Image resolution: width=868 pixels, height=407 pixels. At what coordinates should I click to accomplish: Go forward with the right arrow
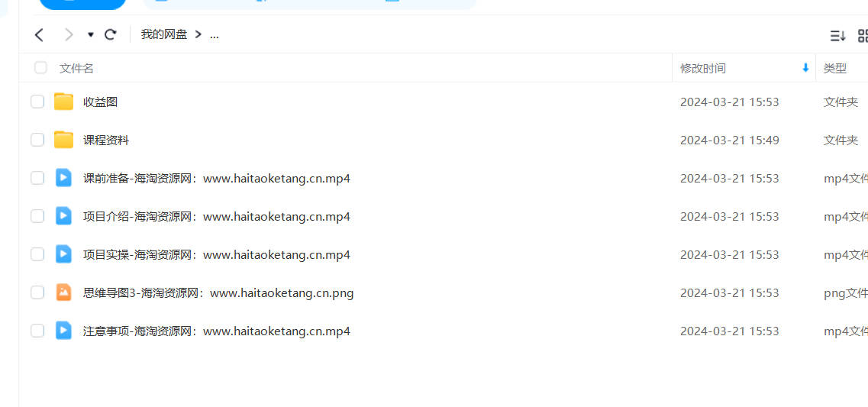click(x=69, y=35)
